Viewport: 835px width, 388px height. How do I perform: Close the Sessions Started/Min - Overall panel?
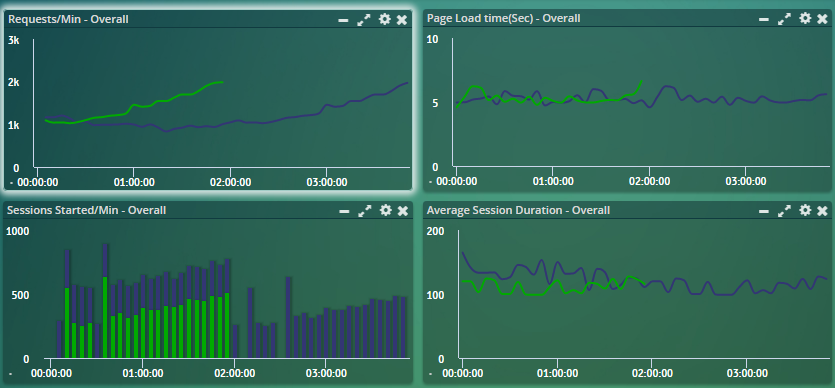tap(403, 211)
